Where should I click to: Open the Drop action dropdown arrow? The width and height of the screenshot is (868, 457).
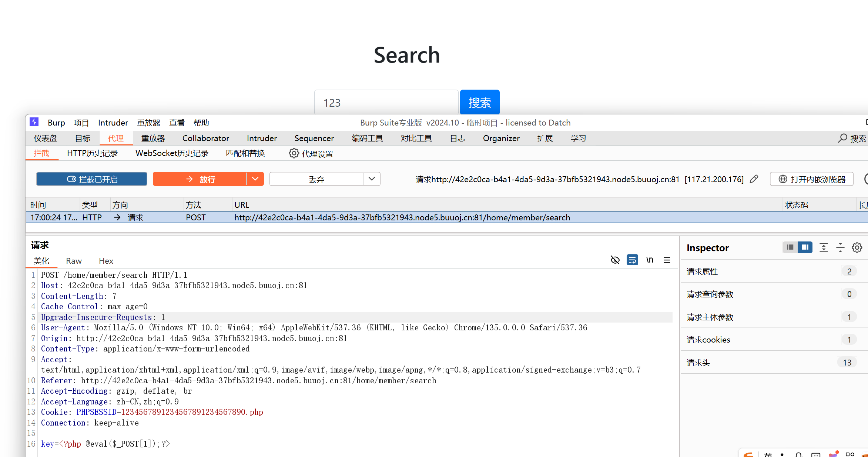pyautogui.click(x=372, y=179)
